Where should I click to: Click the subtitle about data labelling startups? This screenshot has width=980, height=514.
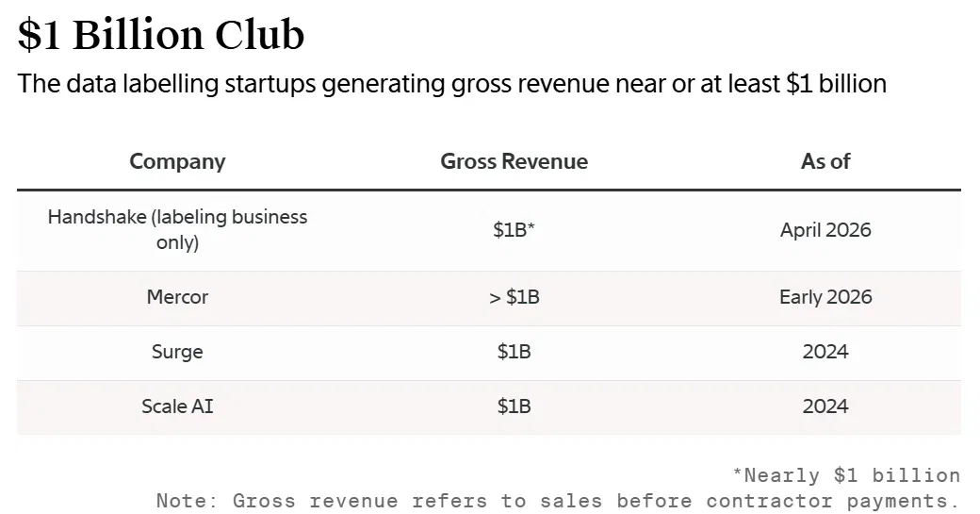(452, 84)
